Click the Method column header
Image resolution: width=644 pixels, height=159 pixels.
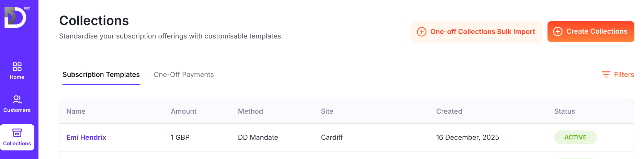(250, 111)
